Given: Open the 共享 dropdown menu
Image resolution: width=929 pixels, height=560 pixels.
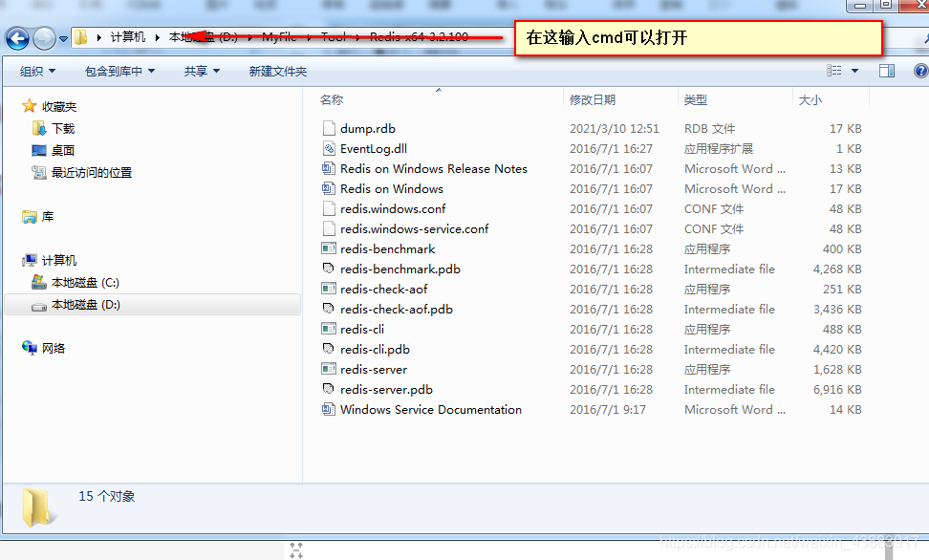Looking at the screenshot, I should 202,71.
